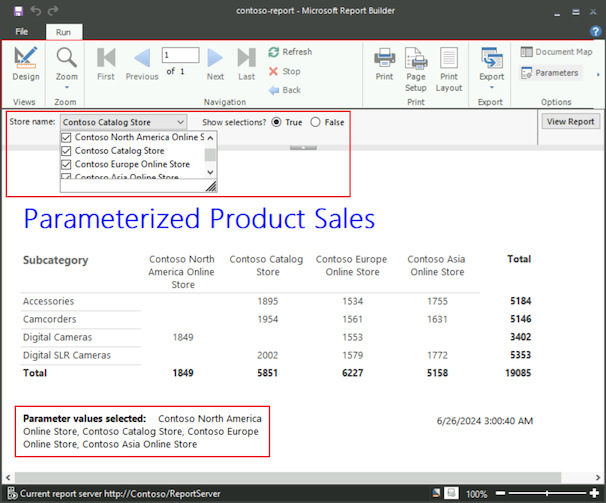Click the View Report button
Viewport: 606px width, 503px height.
coord(570,121)
